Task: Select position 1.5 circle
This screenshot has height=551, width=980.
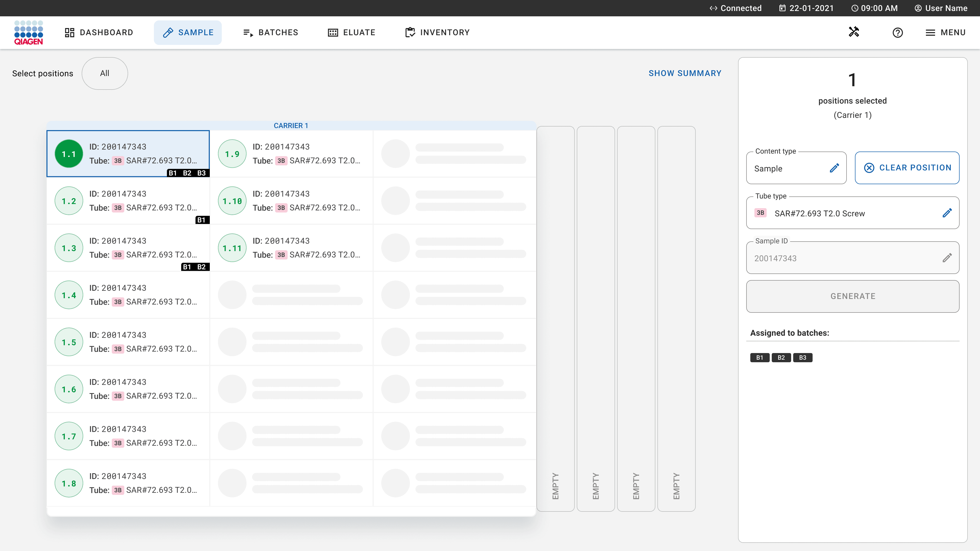Action: coord(69,342)
